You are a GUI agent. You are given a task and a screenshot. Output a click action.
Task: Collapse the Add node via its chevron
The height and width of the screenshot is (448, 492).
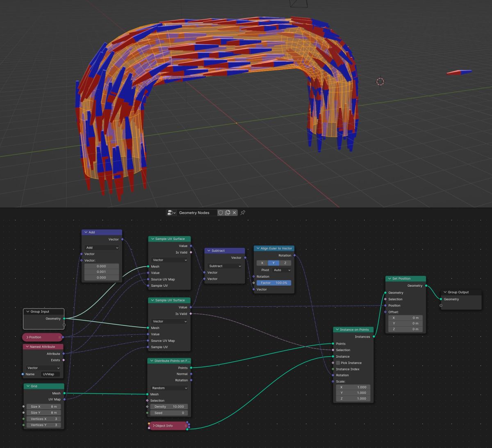click(86, 232)
